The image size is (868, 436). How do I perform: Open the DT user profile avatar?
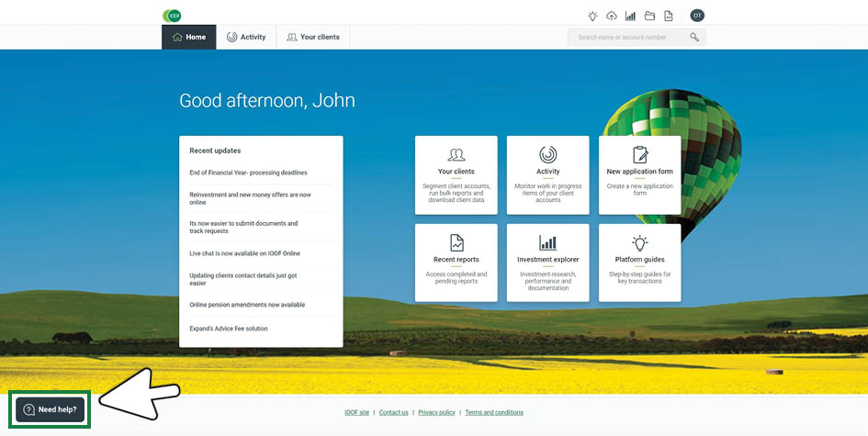point(697,16)
